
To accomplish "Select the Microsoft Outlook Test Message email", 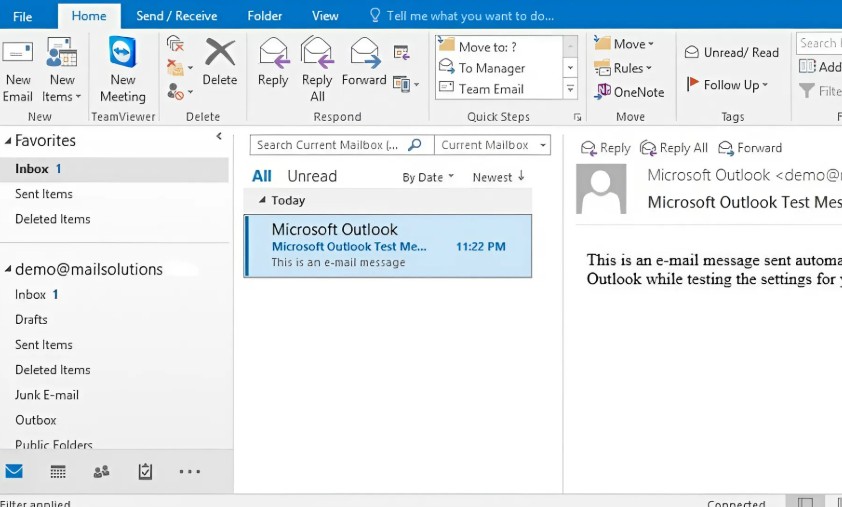I will pos(388,246).
